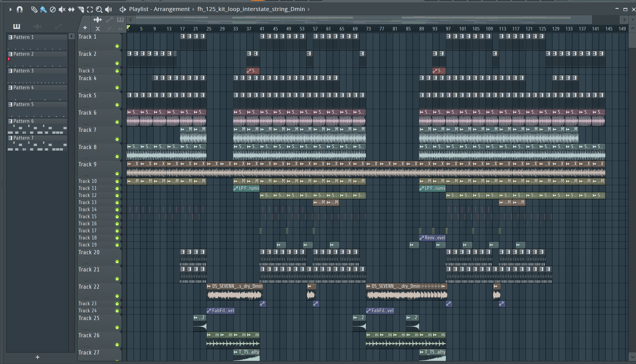Select the Playback speaker tool
The width and height of the screenshot is (636, 364).
(x=108, y=9)
